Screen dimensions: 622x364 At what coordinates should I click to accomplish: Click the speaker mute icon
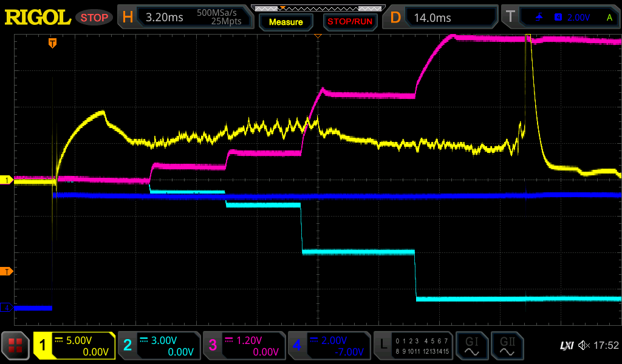click(583, 346)
